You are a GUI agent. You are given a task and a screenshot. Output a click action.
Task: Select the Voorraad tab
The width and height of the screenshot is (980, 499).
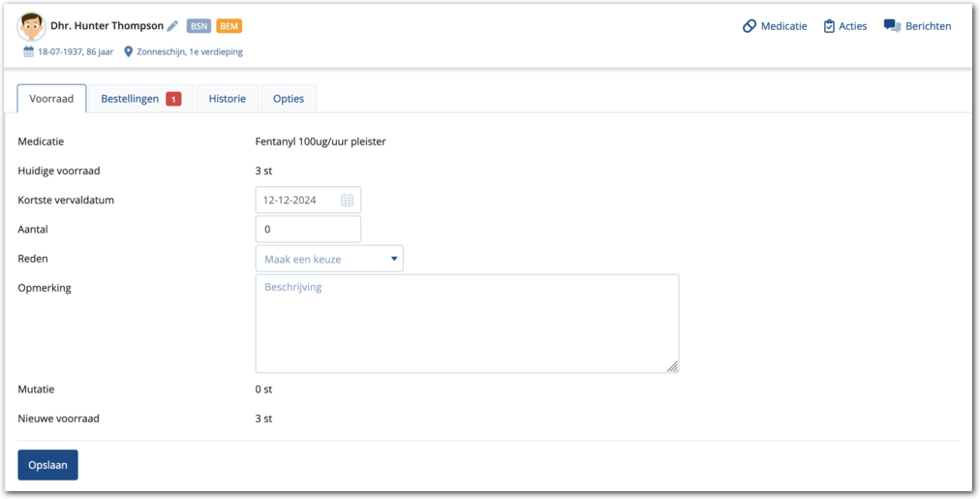pyautogui.click(x=51, y=99)
